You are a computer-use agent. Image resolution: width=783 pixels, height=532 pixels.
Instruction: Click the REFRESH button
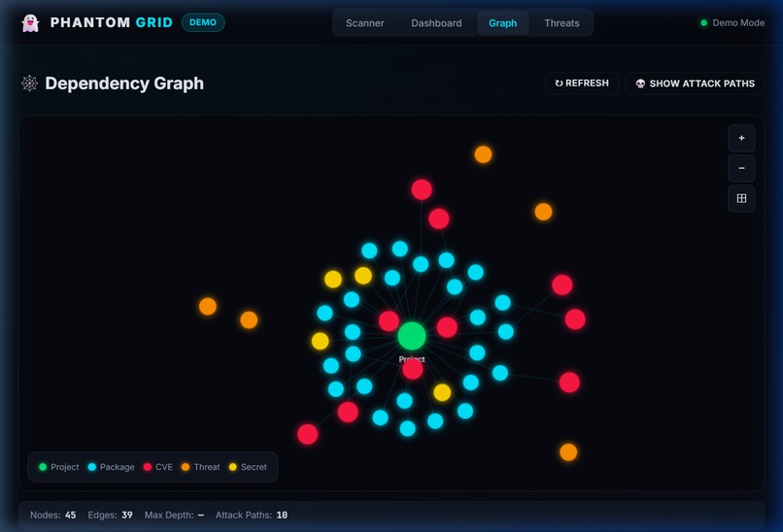[x=582, y=83]
